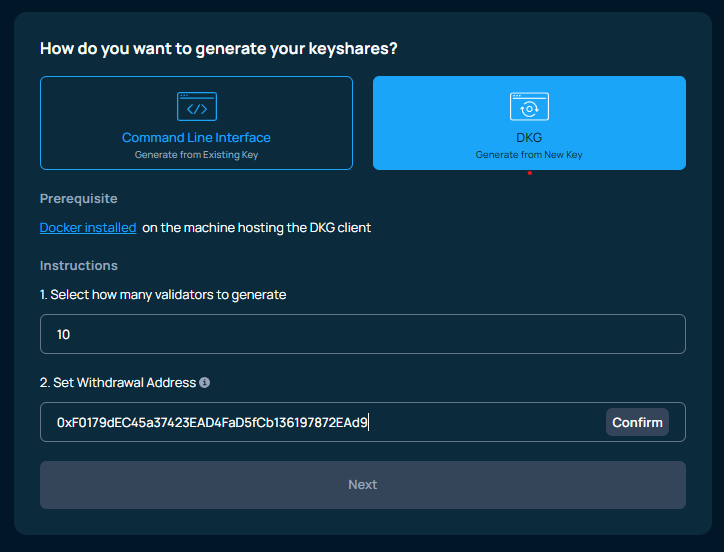Click the 'Generate from Existing Key' text

(x=196, y=155)
